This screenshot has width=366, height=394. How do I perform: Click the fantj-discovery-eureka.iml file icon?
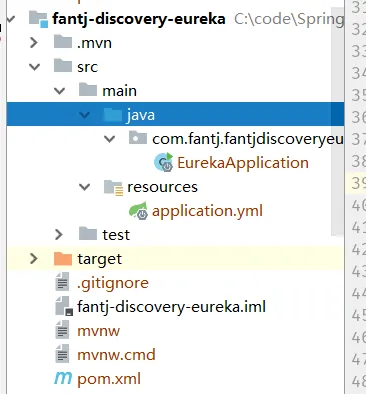64,306
